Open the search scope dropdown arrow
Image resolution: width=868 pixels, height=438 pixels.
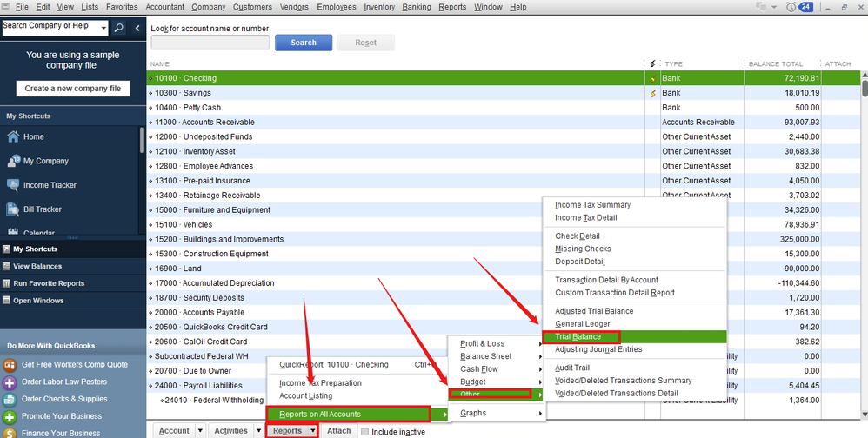pos(103,28)
